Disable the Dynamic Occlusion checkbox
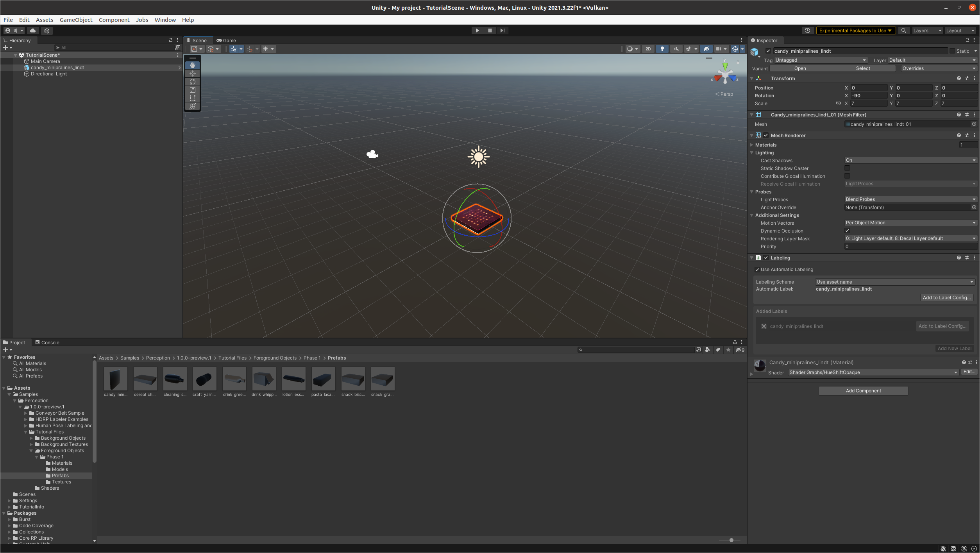Viewport: 980px width, 553px height. coord(847,231)
